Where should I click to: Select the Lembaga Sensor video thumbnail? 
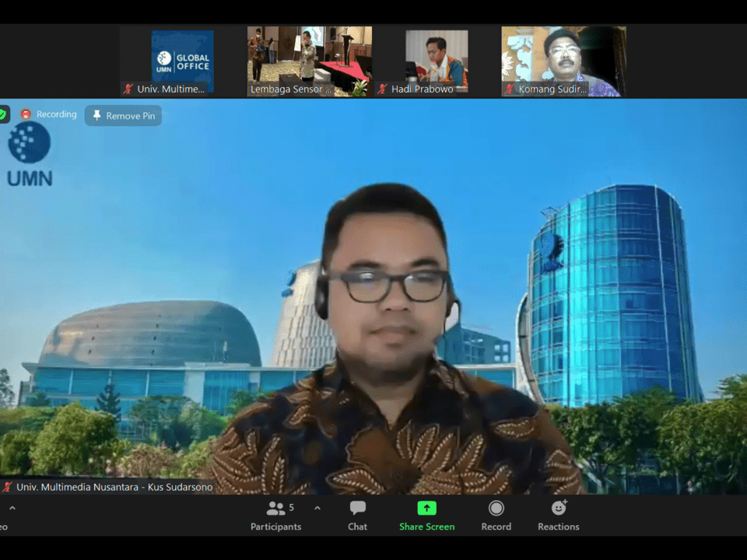(309, 54)
